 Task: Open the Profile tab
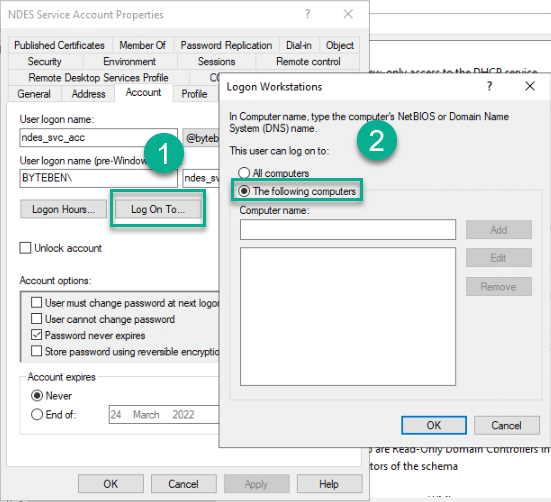point(194,94)
